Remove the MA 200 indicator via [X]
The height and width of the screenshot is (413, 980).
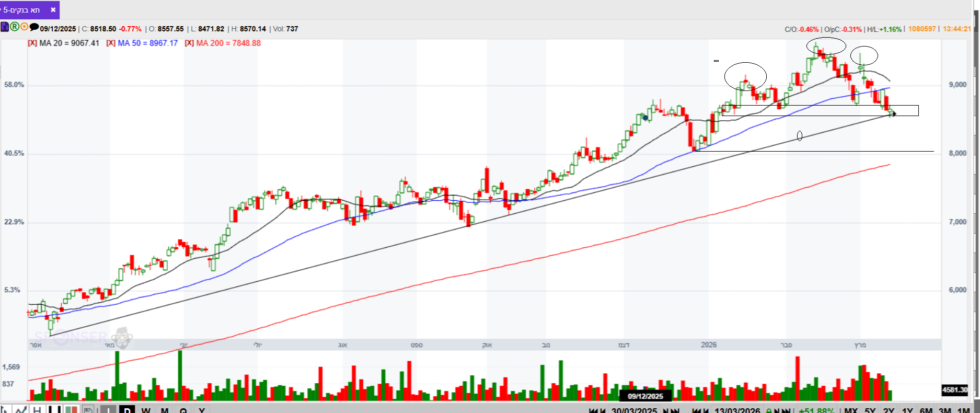189,43
